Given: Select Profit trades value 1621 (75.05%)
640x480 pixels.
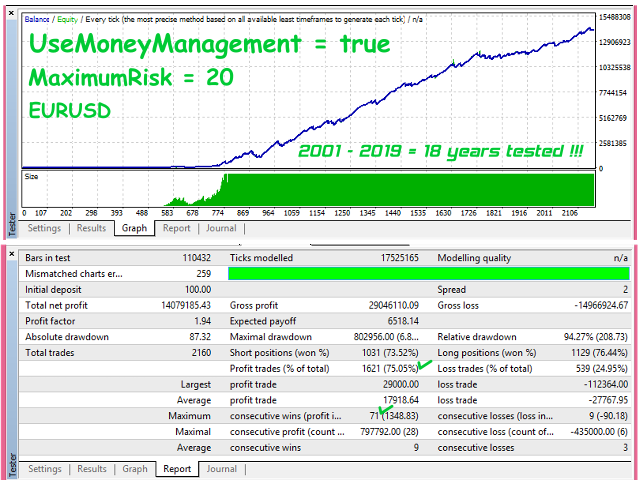Looking at the screenshot, I should 390,369.
